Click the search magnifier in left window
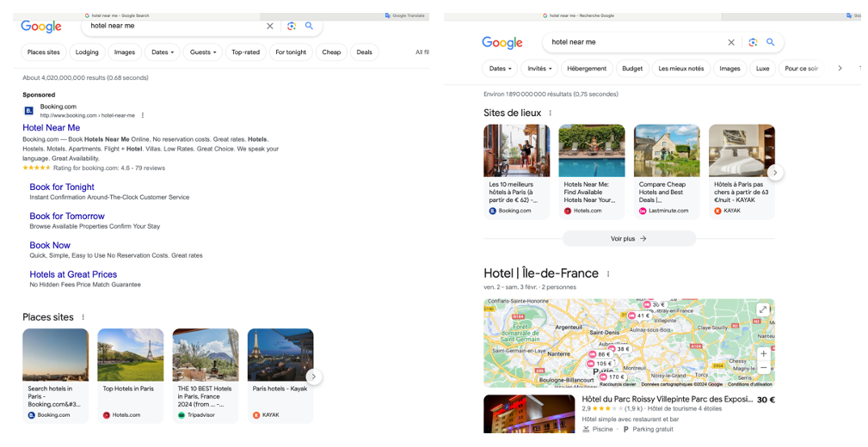Image resolution: width=868 pixels, height=447 pixels. (310, 26)
